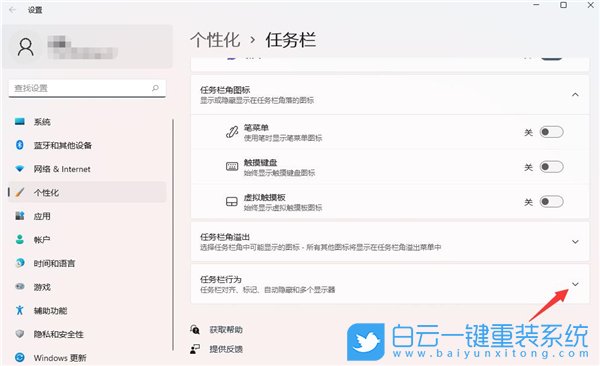
Task: Open 帐户 settings category
Action: (x=87, y=240)
